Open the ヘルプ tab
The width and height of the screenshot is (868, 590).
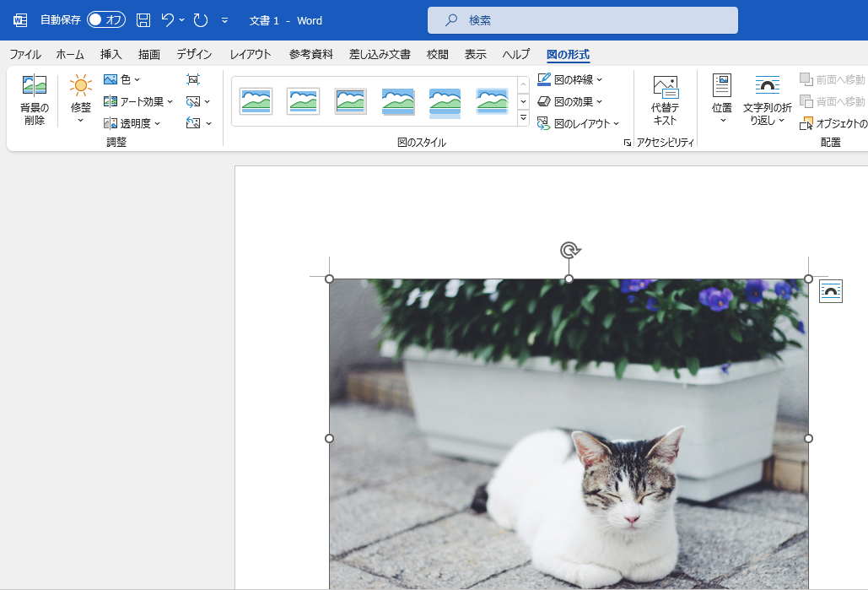pos(516,54)
